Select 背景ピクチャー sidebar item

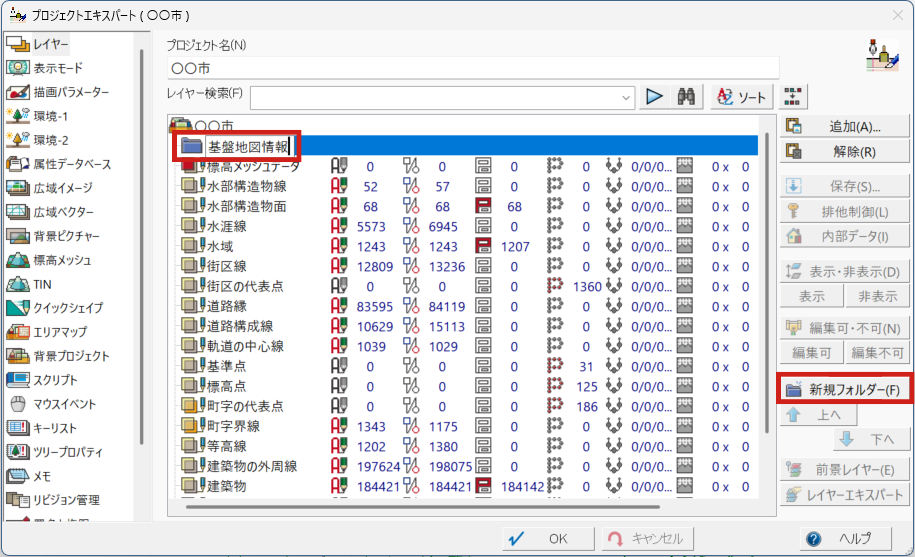point(66,236)
